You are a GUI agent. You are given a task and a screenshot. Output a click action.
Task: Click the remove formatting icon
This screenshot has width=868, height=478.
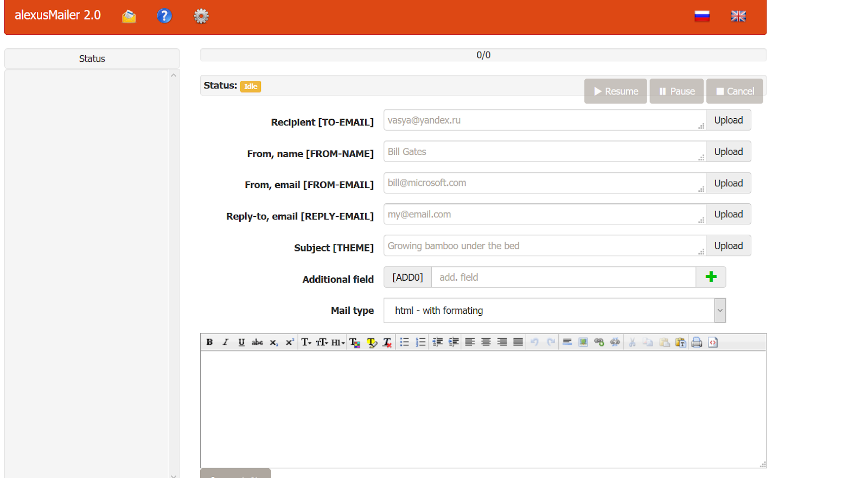[x=387, y=342]
